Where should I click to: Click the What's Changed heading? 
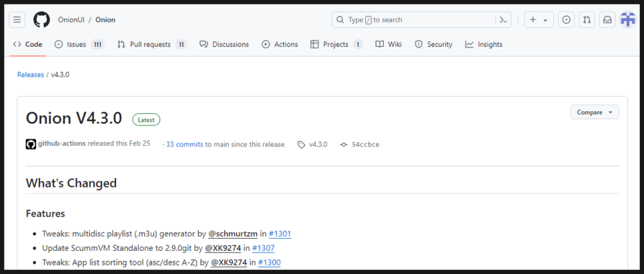coord(71,183)
